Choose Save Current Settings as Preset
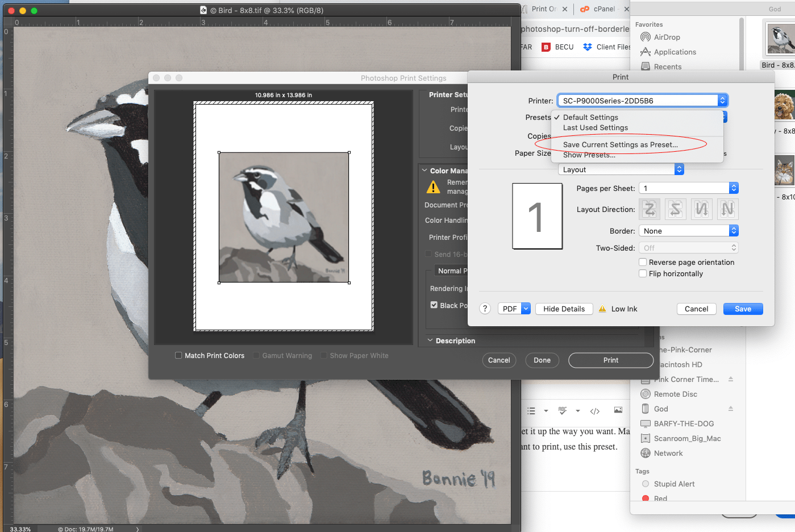This screenshot has width=795, height=532. (620, 144)
